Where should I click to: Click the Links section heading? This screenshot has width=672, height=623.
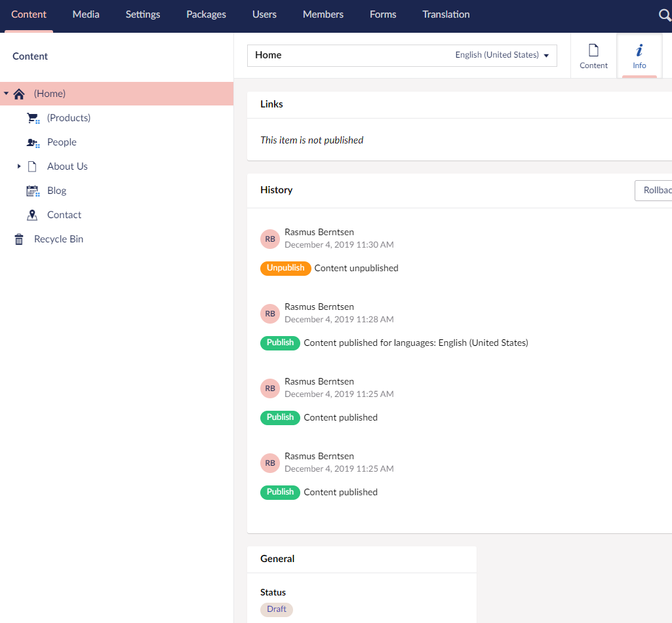click(x=271, y=104)
